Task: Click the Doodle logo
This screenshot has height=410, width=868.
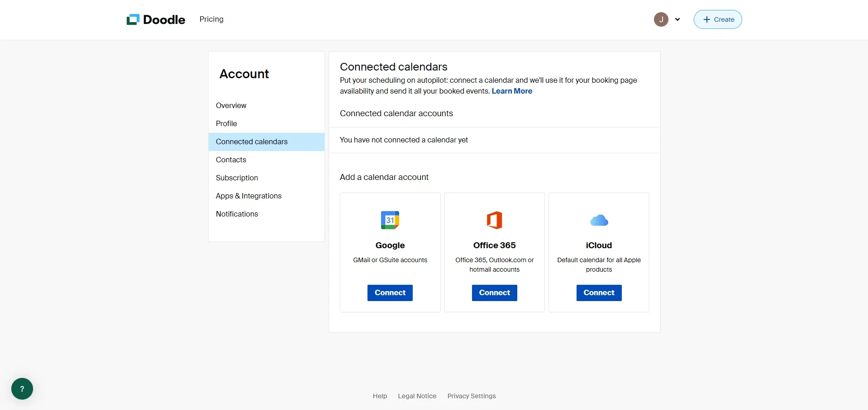Action: pos(156,19)
